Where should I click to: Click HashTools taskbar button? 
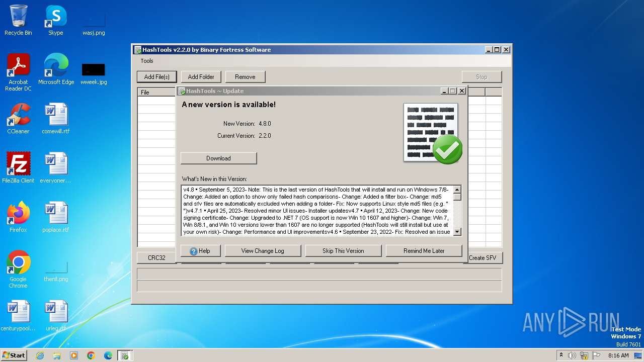pos(125,355)
